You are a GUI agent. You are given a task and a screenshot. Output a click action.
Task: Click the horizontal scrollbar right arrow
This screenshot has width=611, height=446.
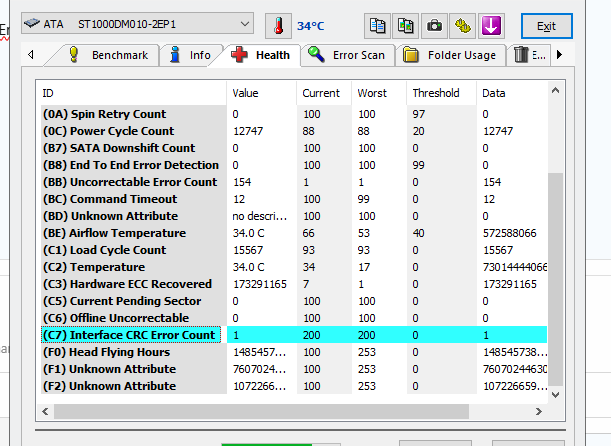(539, 411)
